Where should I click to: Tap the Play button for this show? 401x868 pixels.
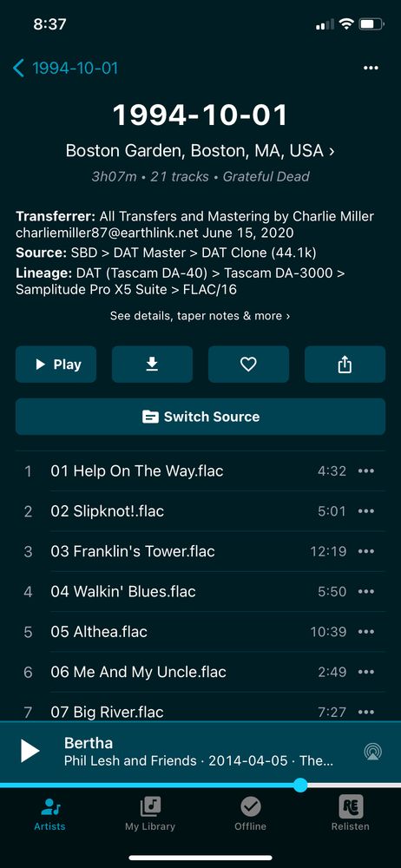point(56,365)
